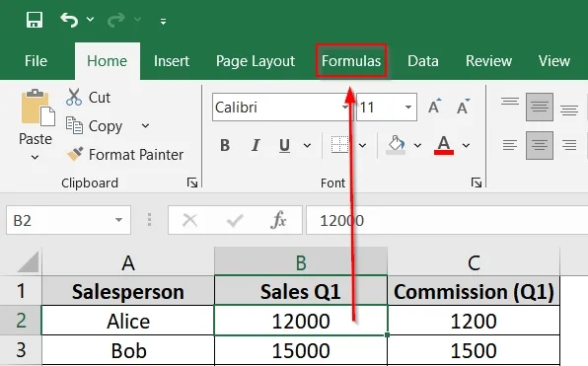This screenshot has height=366, width=588.
Task: Click the Salesperson header cell
Action: [128, 291]
